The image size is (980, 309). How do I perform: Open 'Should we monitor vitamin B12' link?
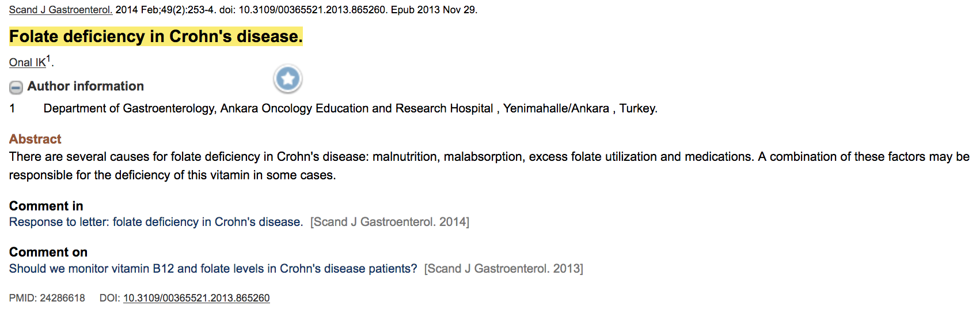coord(213,269)
